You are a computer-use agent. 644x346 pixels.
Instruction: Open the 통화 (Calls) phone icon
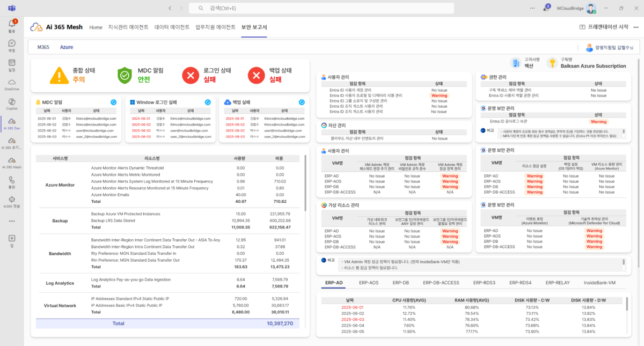(x=12, y=181)
